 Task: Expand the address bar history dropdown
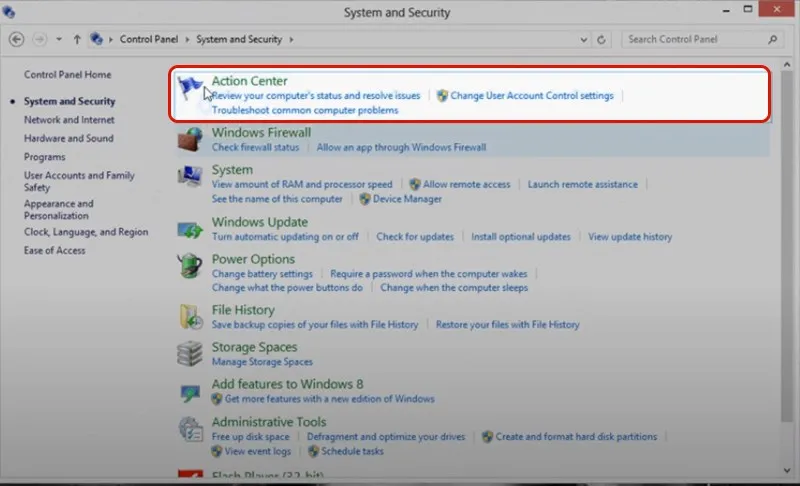tap(583, 40)
